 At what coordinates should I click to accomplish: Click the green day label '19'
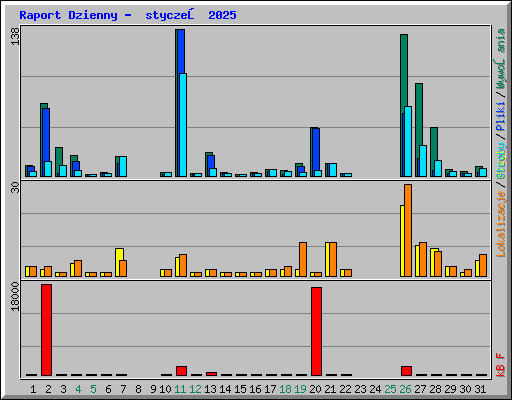(x=300, y=389)
